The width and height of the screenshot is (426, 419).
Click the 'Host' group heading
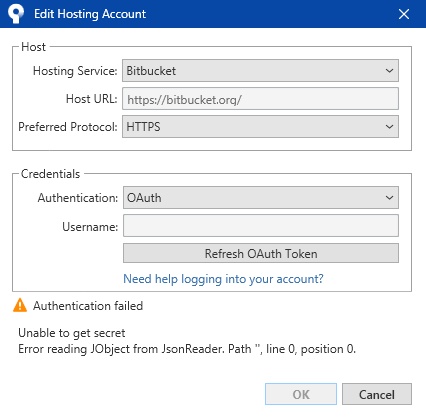tap(33, 47)
